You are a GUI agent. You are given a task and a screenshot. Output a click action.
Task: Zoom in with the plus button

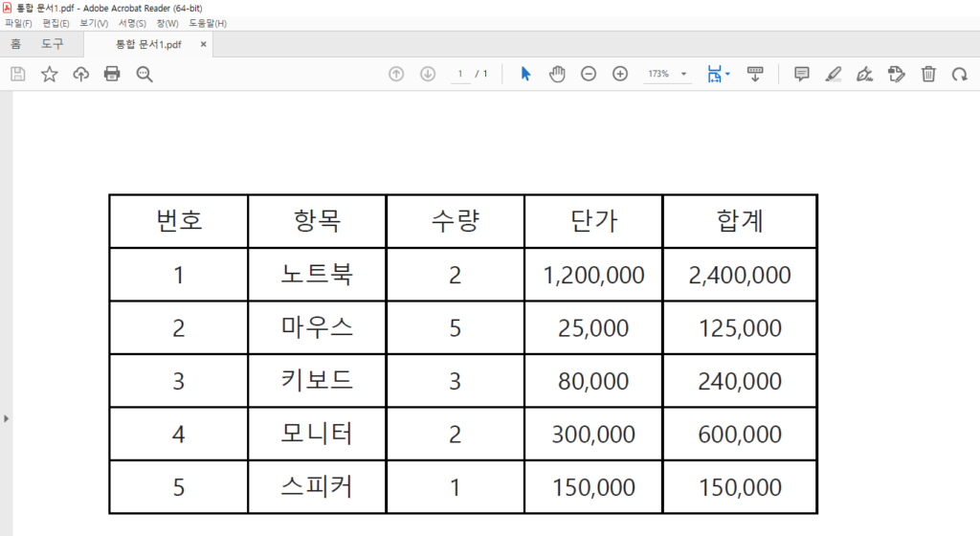coord(620,74)
